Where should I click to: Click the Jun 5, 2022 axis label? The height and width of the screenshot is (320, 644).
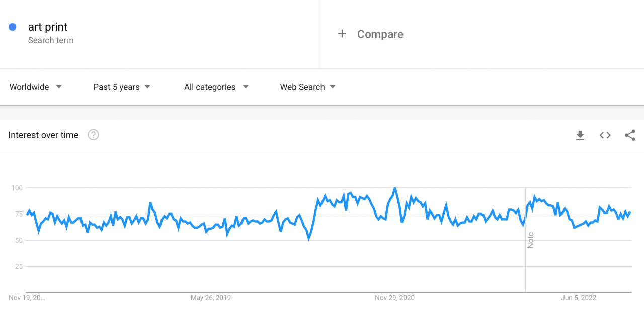[x=578, y=297]
